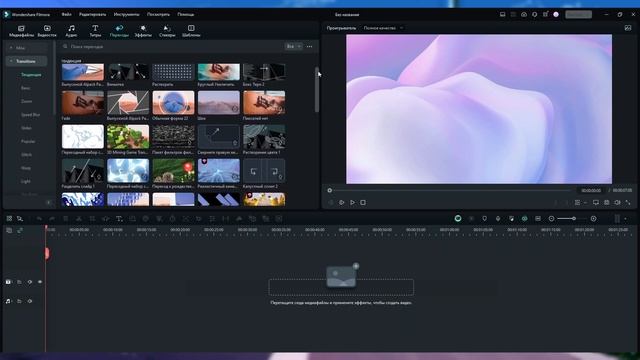Collapse the category sidebar with the arrow
The image size is (640, 360).
(x=49, y=202)
